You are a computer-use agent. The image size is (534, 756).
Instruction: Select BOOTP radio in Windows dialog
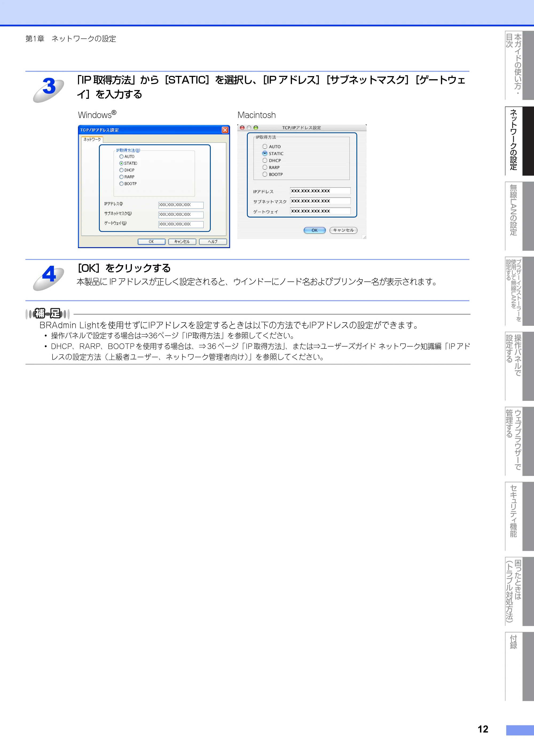point(121,184)
